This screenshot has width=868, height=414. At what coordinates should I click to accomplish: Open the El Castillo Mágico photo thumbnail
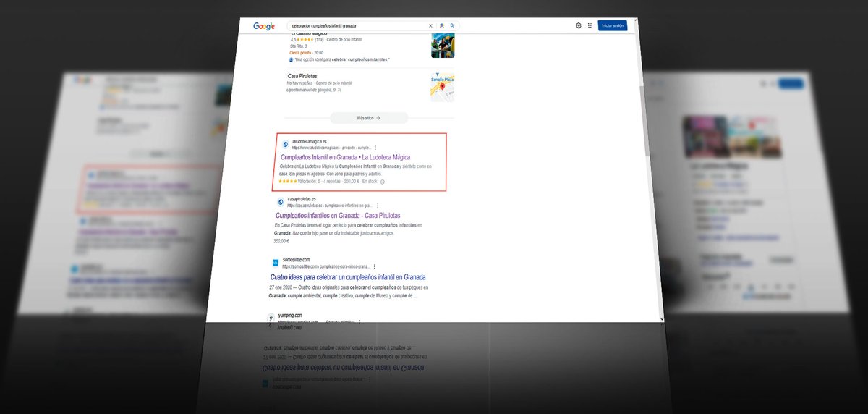pos(443,45)
